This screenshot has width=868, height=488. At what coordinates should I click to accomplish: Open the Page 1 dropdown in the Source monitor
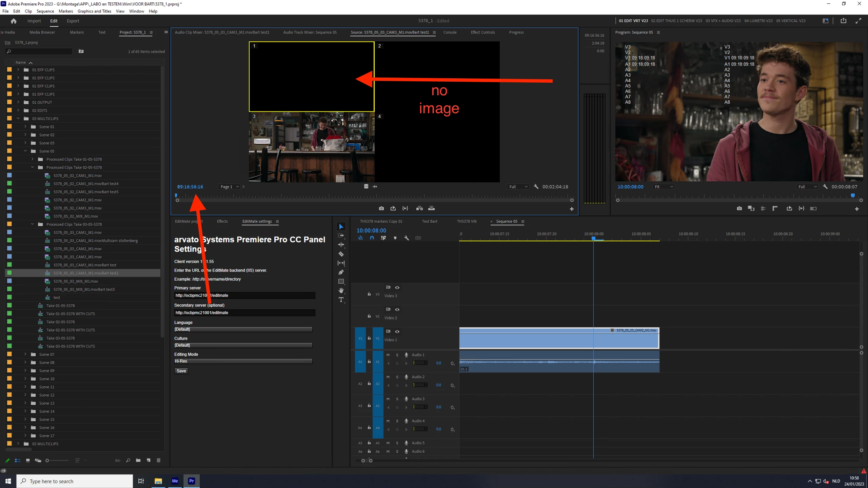[230, 187]
